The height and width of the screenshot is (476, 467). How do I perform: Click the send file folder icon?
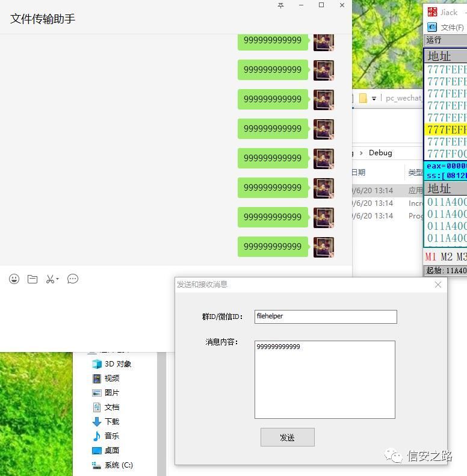tap(32, 279)
